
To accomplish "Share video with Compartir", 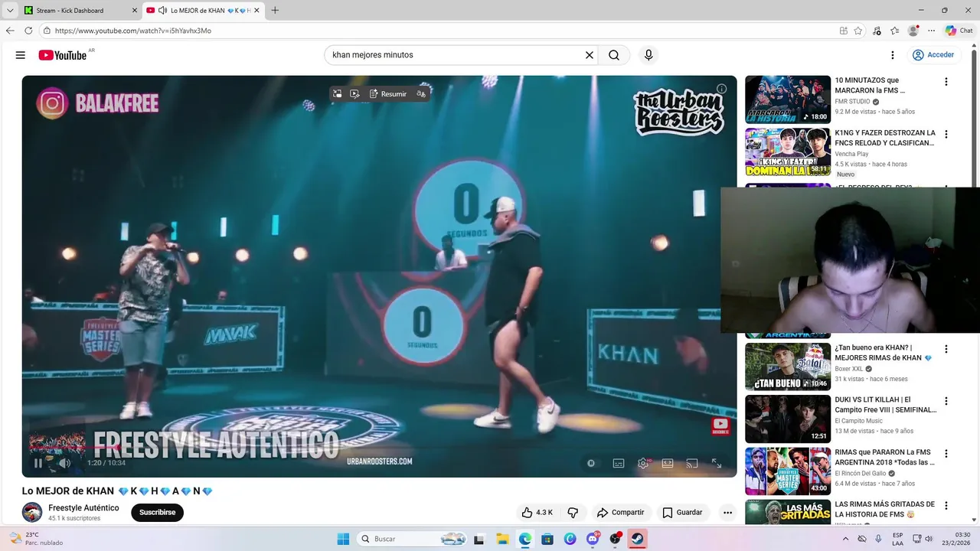I will click(621, 513).
